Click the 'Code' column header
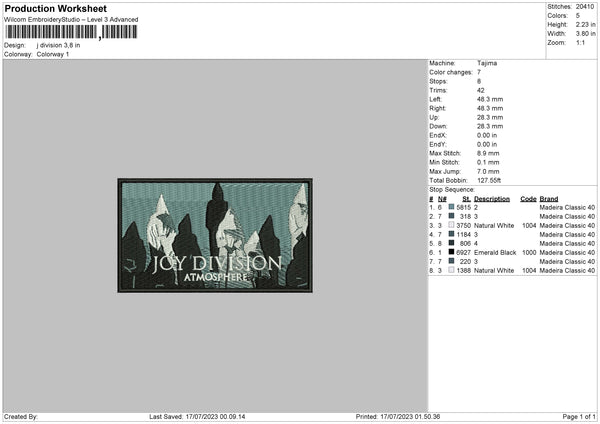Screen dimensions: 600x424 tap(528, 199)
